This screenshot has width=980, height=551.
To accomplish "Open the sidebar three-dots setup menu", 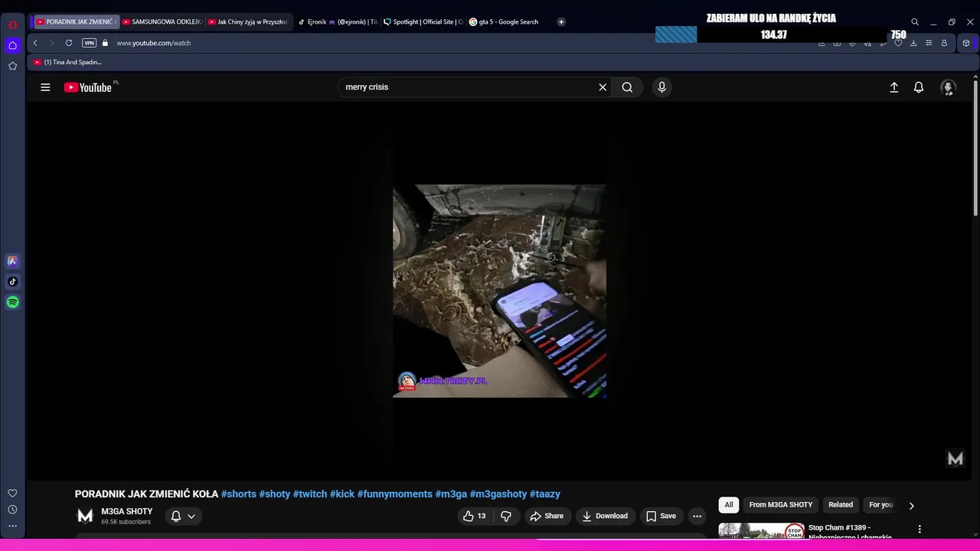I will click(x=12, y=526).
